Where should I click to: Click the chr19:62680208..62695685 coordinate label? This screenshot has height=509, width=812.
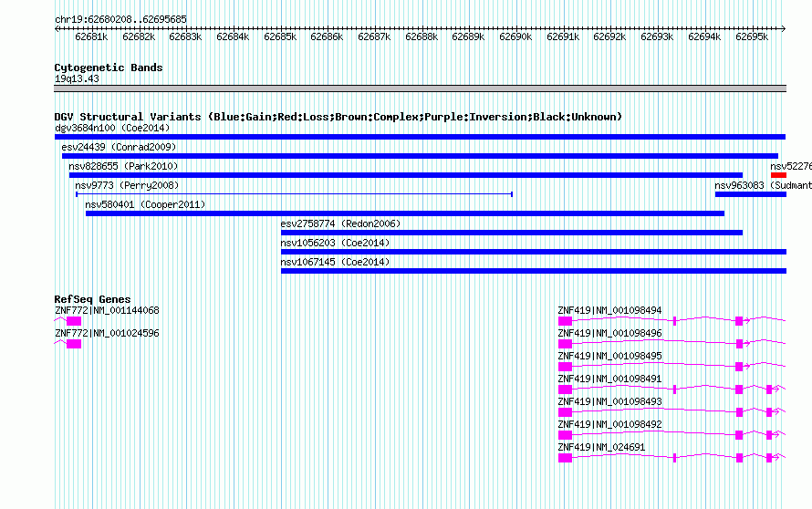click(x=120, y=19)
